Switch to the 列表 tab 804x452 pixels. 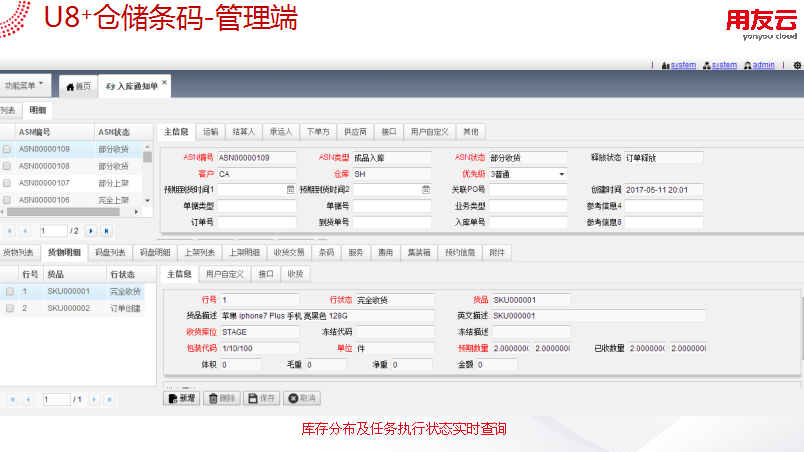click(x=9, y=110)
